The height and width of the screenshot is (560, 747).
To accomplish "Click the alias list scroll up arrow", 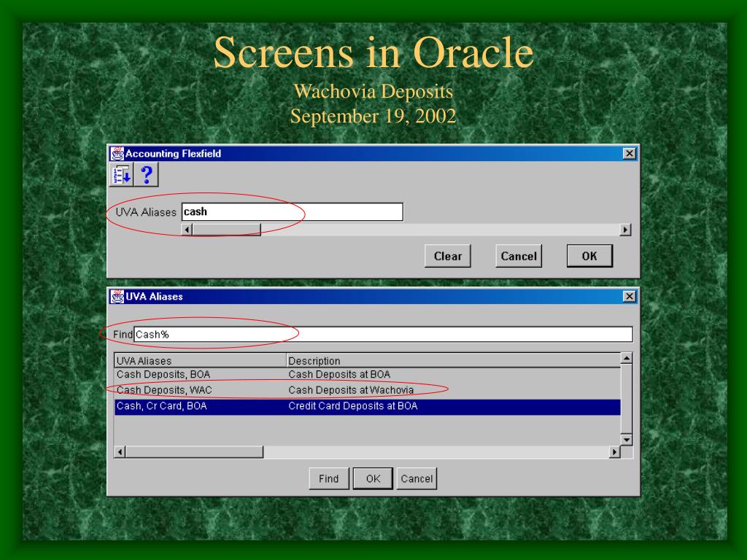I will (627, 358).
